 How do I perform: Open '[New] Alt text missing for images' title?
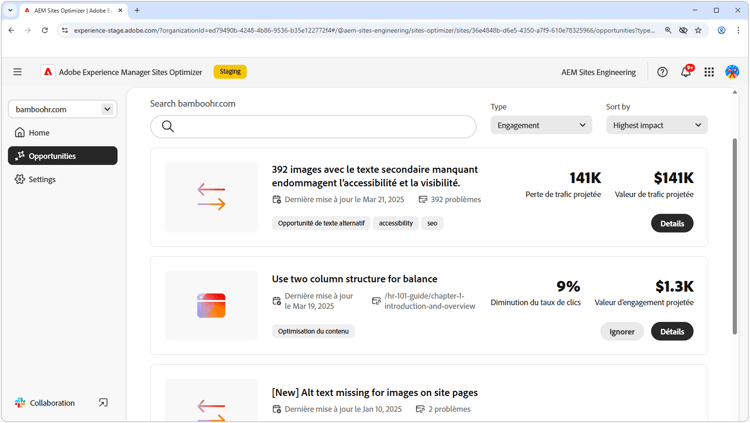point(375,392)
